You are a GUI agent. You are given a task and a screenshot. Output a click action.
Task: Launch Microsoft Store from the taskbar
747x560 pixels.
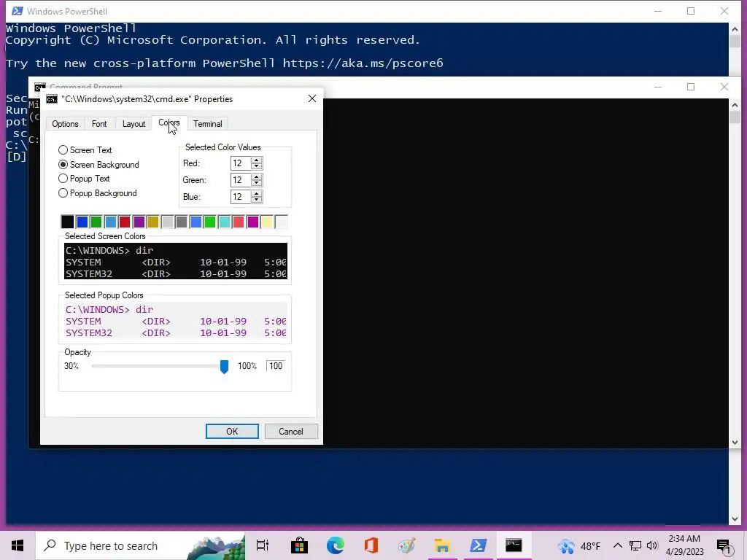coord(299,545)
